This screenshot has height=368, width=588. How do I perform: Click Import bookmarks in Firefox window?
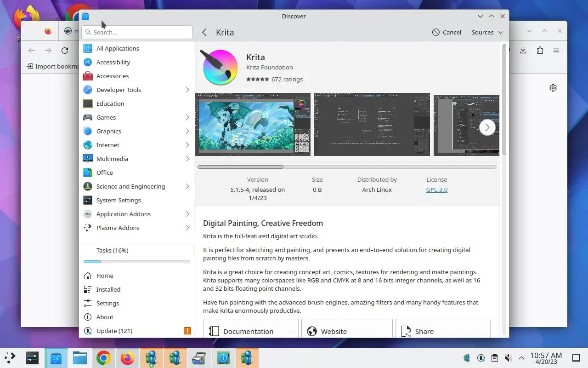(x=53, y=66)
